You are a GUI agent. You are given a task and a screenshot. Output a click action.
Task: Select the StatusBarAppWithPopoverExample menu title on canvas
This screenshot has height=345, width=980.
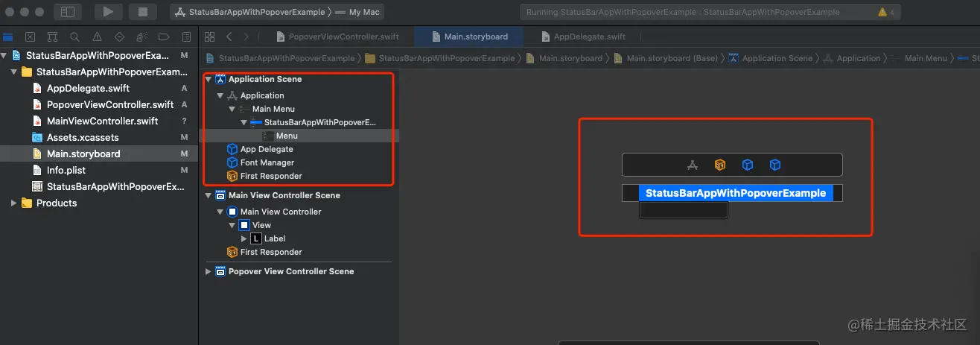[735, 193]
